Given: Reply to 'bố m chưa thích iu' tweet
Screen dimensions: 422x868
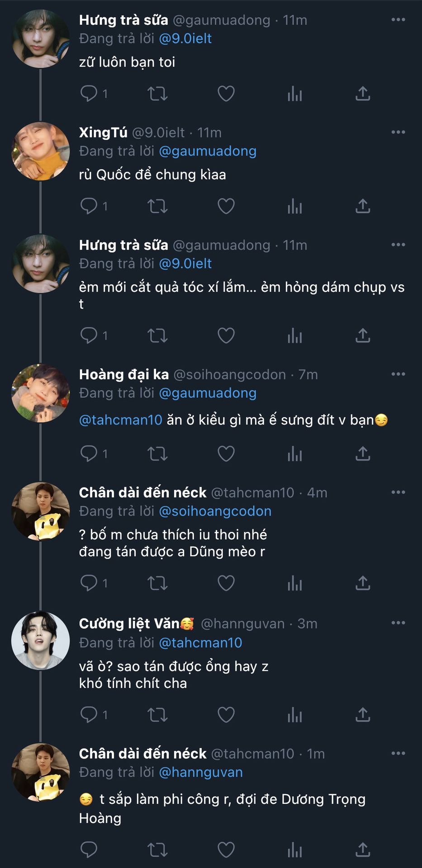Looking at the screenshot, I should click(x=89, y=583).
